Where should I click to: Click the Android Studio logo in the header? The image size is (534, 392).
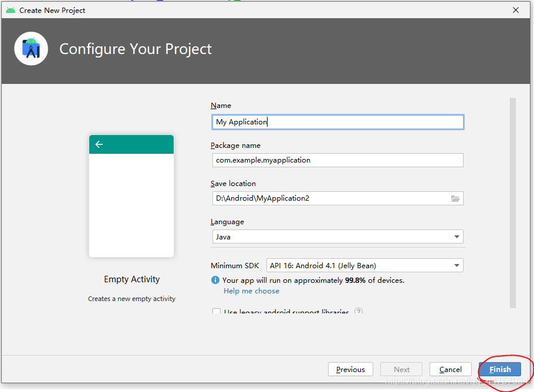pyautogui.click(x=31, y=48)
